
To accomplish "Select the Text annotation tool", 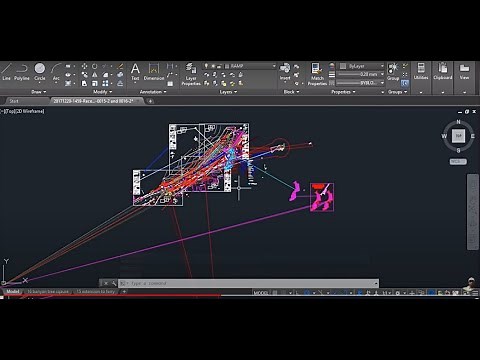I will 135,72.
